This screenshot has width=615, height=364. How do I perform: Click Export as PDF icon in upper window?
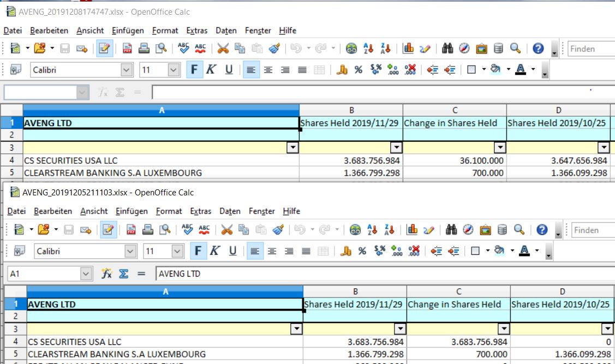point(127,49)
